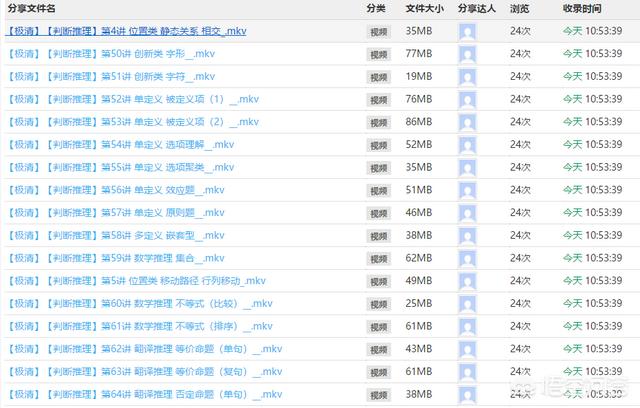Select the 77MB file size cell
Image resolution: width=640 pixels, height=408 pixels.
(419, 54)
